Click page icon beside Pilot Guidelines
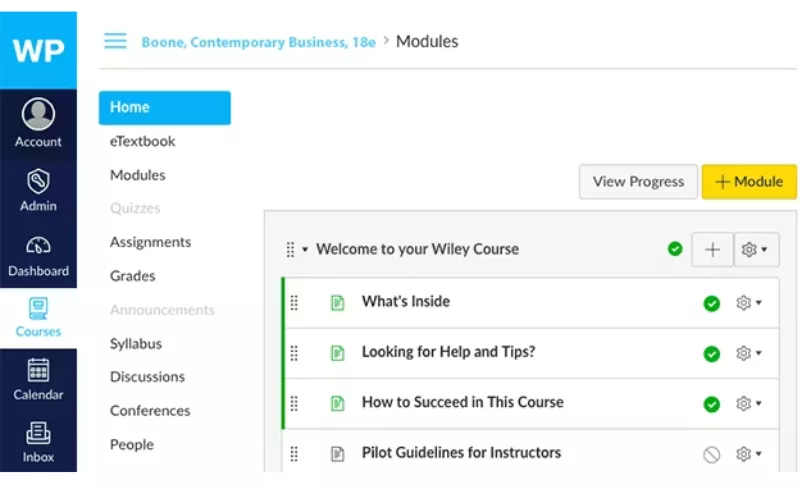The height and width of the screenshot is (486, 800). pos(337,453)
